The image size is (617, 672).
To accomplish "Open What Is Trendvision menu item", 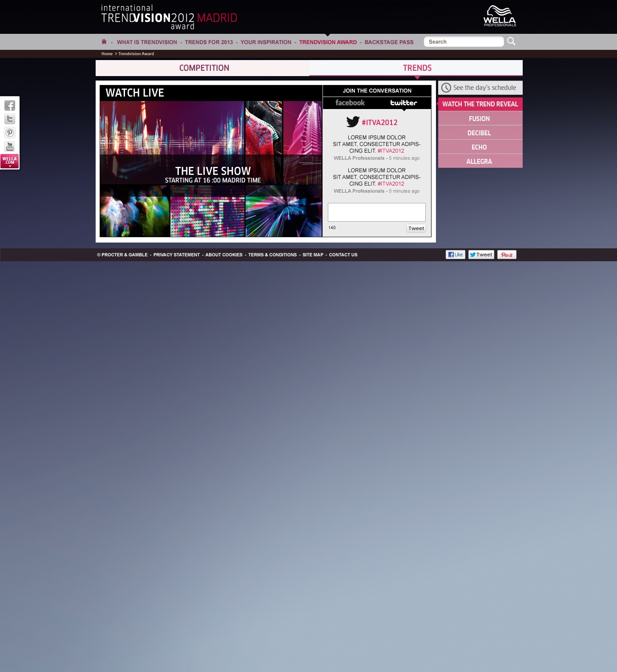I will pyautogui.click(x=147, y=42).
